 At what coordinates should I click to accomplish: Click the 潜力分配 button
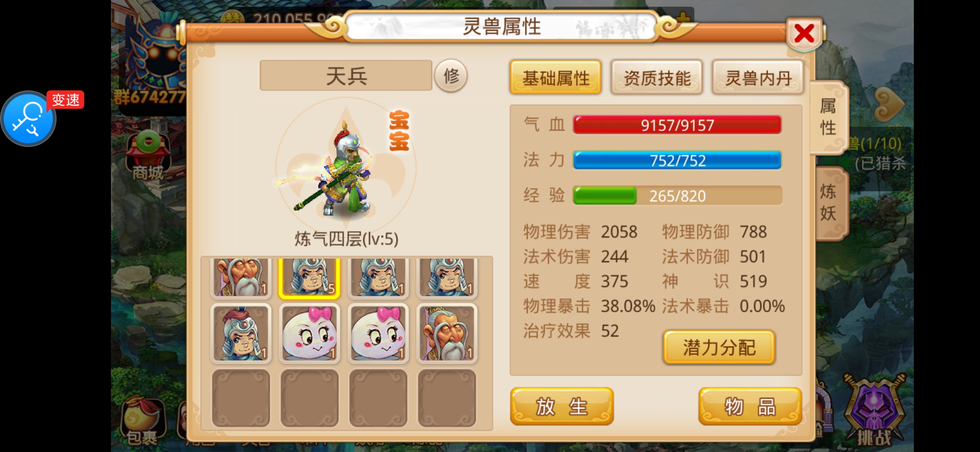[x=719, y=347]
